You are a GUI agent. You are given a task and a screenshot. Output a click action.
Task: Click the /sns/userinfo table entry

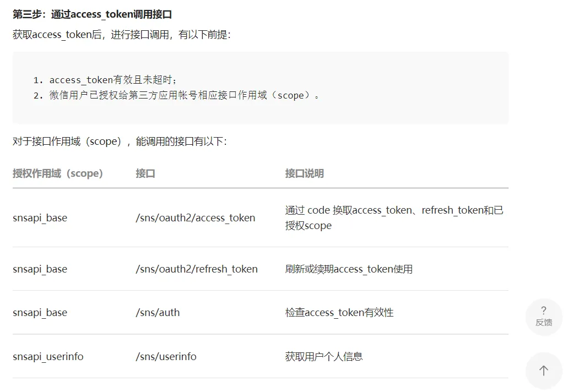[166, 356]
